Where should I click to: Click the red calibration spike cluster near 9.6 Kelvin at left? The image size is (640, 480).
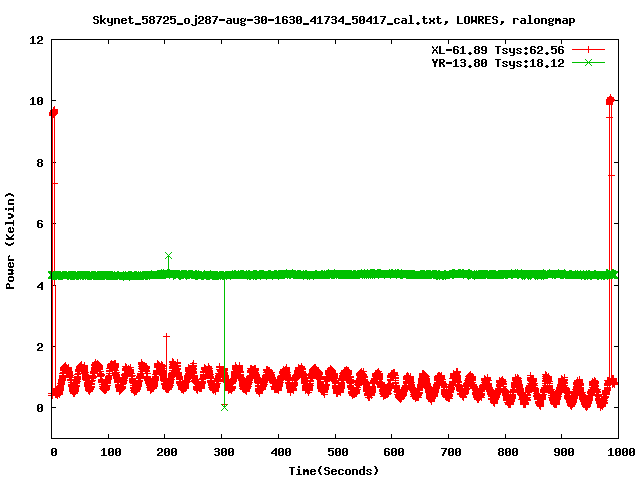tap(53, 112)
